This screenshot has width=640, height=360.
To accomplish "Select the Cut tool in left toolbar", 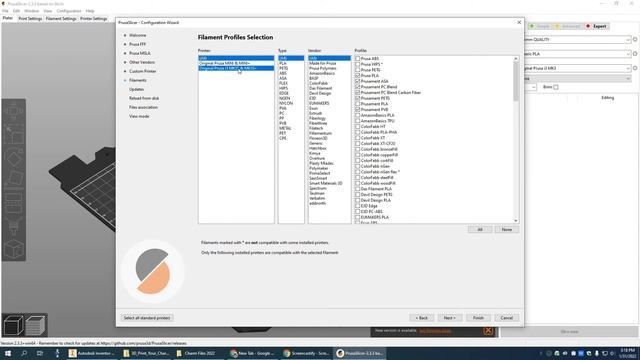I will pyautogui.click(x=13, y=203).
